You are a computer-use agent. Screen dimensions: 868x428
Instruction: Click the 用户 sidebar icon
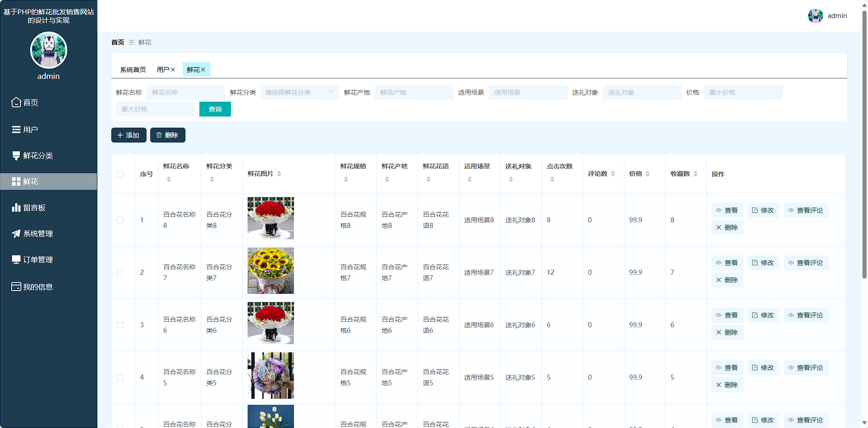(16, 130)
